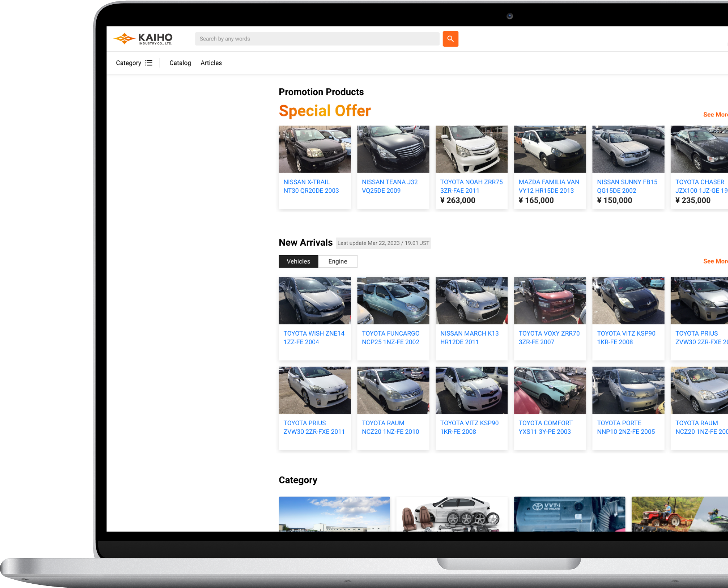Open MAZDA FAMILIA VAN VY12 HR15DE 2013 link
728x588 pixels.
click(549, 186)
